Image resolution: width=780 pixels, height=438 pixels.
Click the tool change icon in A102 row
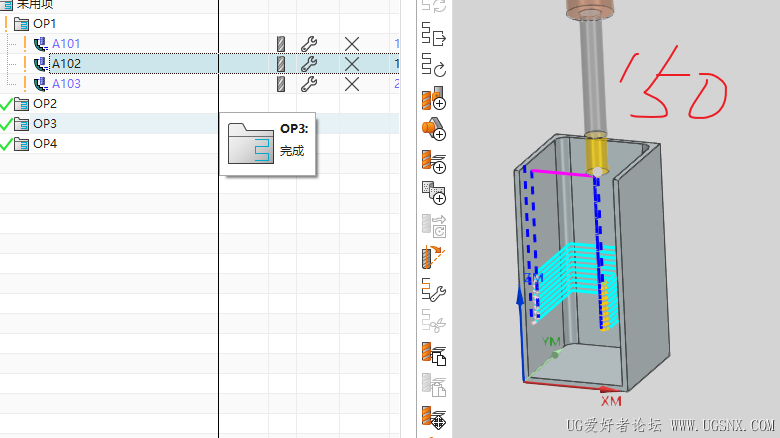click(x=281, y=64)
